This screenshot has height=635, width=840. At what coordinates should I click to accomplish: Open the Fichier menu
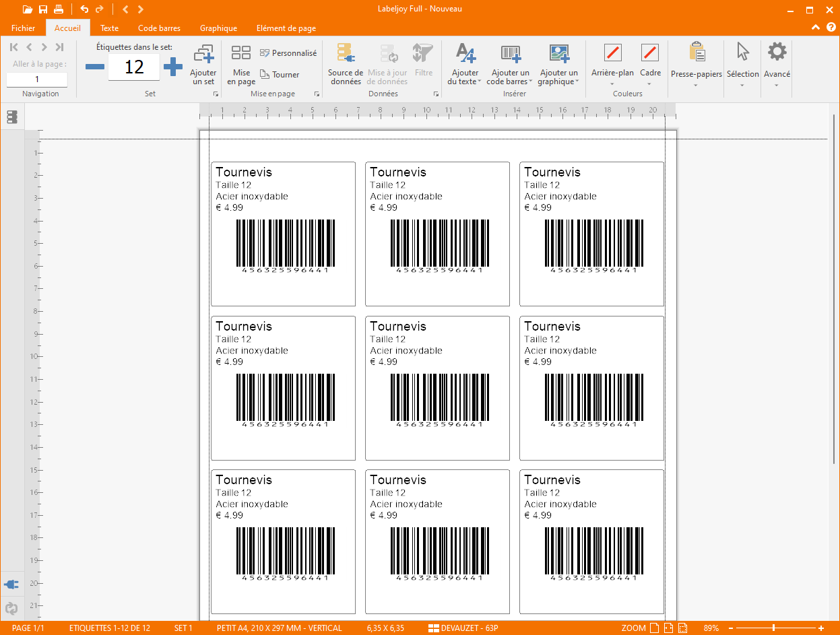pyautogui.click(x=23, y=28)
